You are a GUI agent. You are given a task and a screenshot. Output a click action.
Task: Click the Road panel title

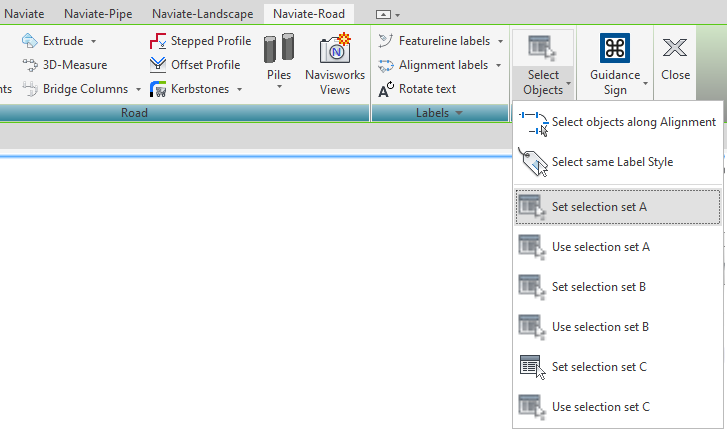[134, 113]
